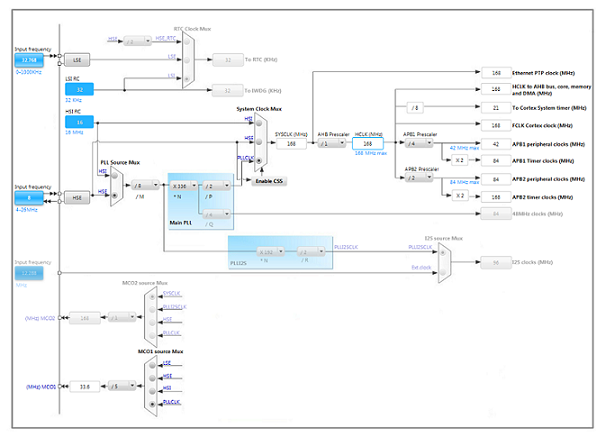Click the Ethernet PTP clock value box
Viewport: 606px width, 437px height.
pos(496,73)
